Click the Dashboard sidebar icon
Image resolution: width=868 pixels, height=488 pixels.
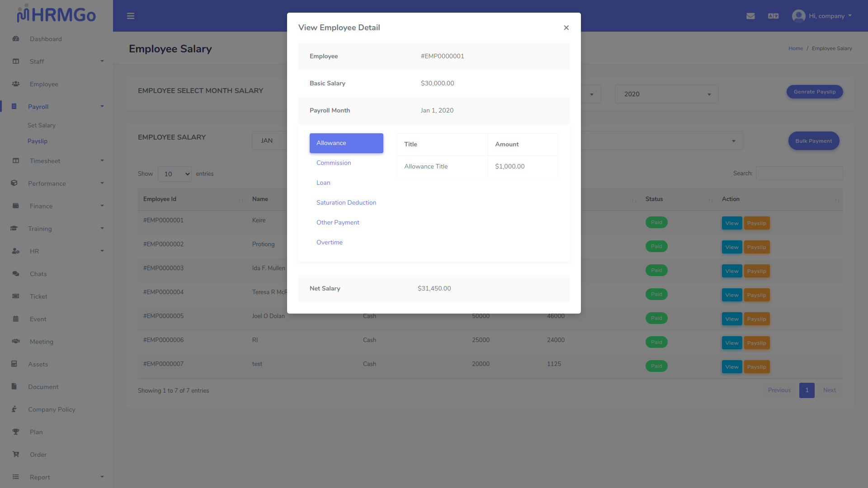pyautogui.click(x=16, y=39)
